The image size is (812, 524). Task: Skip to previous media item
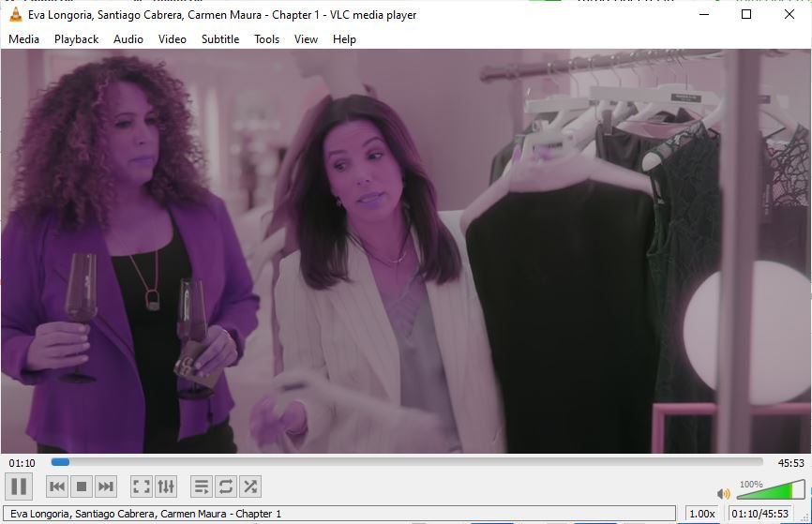click(57, 487)
